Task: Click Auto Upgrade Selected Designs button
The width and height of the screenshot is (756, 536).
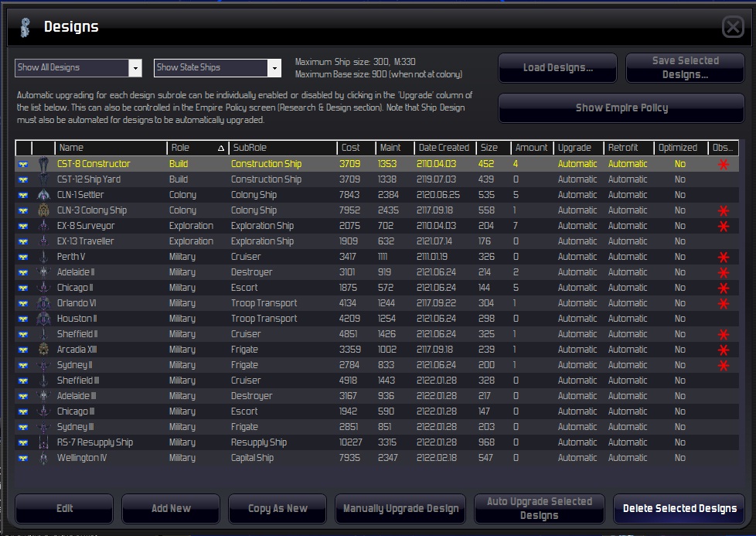Action: pos(539,508)
